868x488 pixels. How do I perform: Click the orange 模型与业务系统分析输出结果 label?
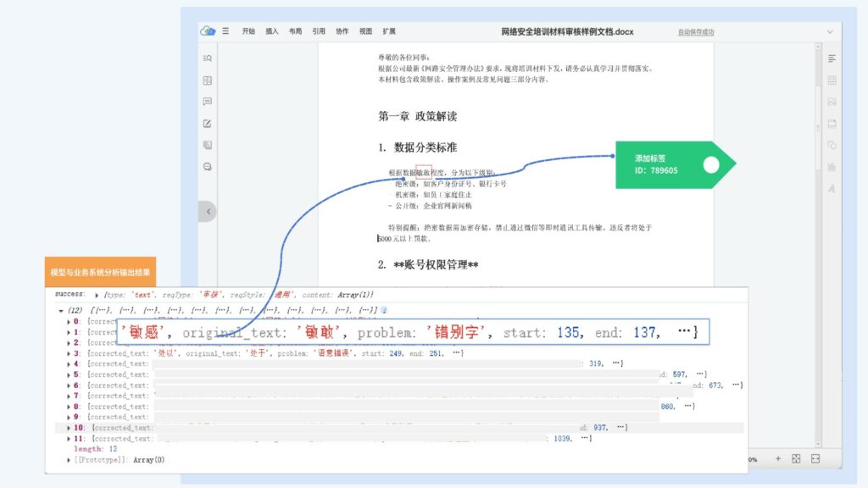(100, 273)
